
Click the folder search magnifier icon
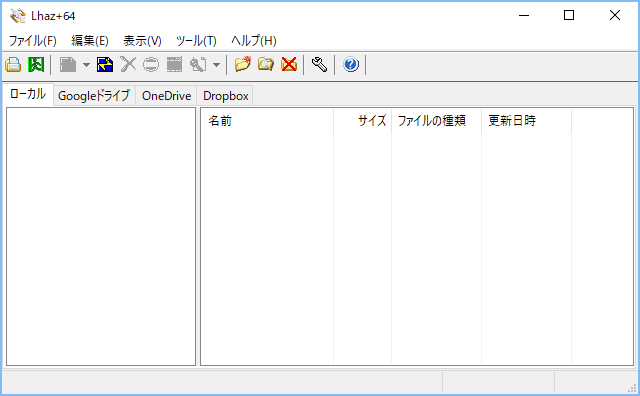point(266,65)
